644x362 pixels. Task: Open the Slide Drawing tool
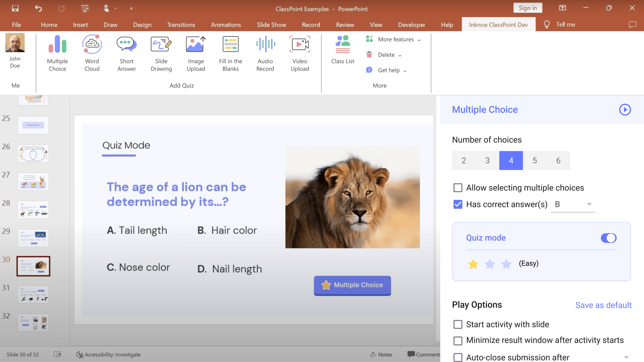coord(161,52)
